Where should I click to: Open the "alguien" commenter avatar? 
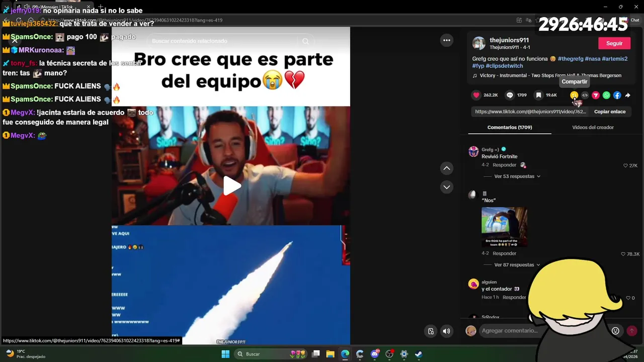pyautogui.click(x=473, y=284)
